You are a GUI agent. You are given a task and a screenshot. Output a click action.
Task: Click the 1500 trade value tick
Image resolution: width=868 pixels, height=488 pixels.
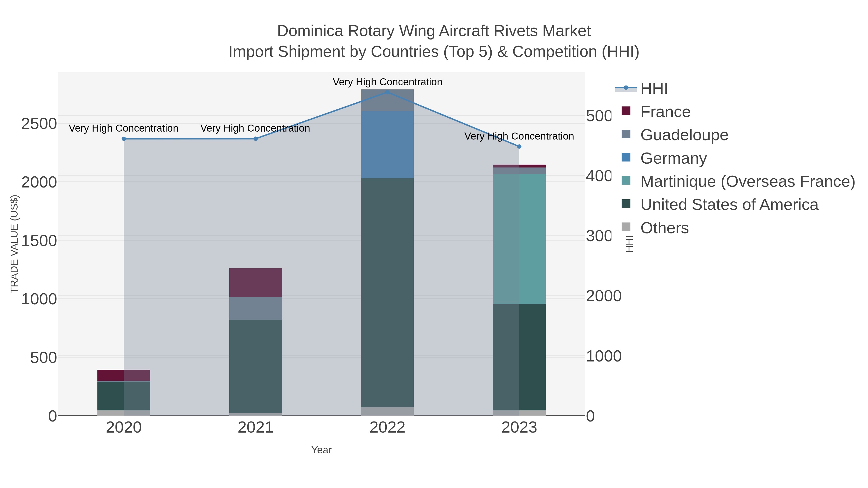click(39, 241)
